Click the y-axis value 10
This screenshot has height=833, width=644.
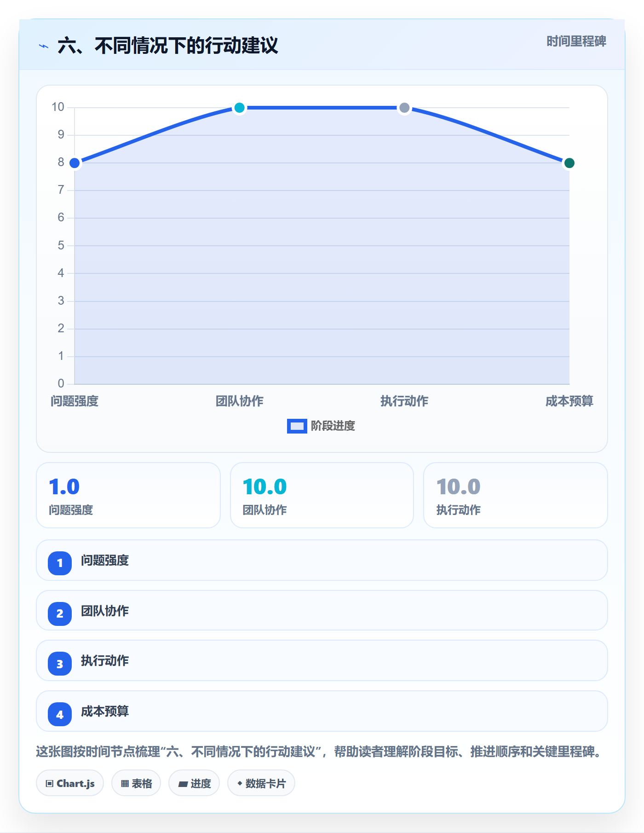pos(58,107)
